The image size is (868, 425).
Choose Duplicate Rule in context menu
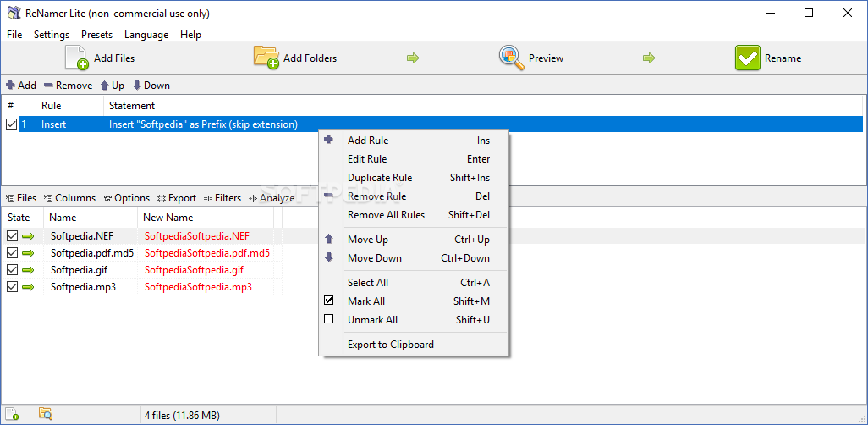(414, 177)
